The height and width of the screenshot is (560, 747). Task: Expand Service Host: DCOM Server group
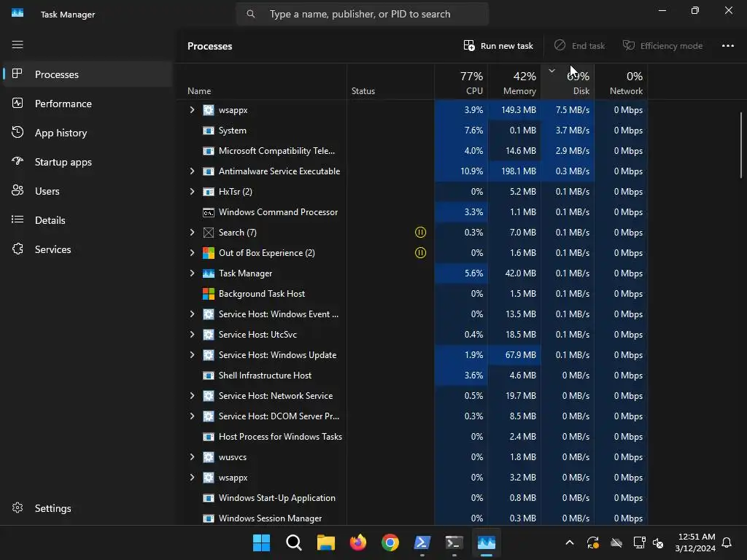(x=192, y=416)
